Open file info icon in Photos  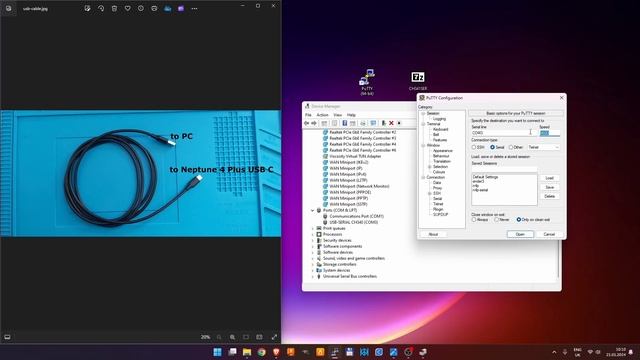141,8
